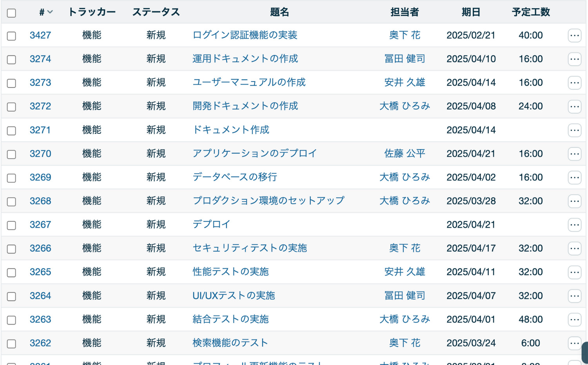Open issue UI/UXテストの実施

pyautogui.click(x=234, y=296)
